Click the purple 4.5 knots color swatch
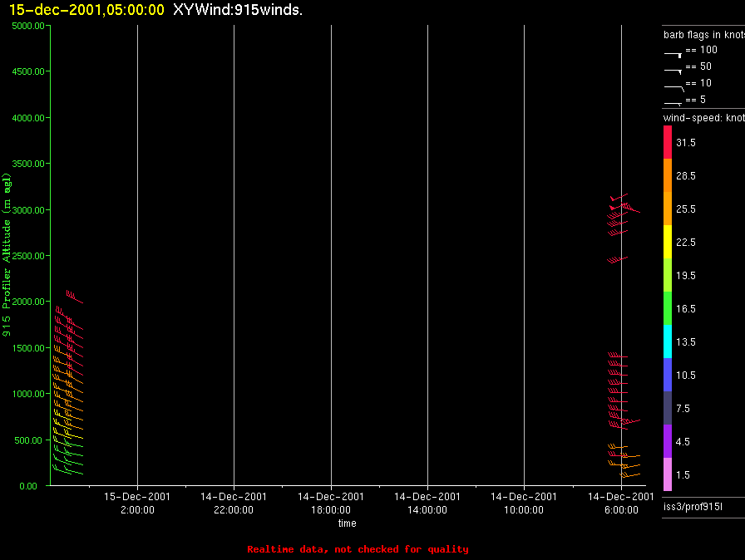Image resolution: width=745 pixels, height=560 pixels. point(668,441)
